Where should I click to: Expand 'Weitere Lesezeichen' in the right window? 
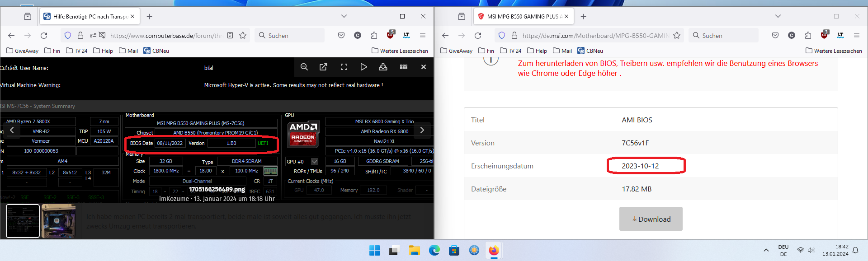click(x=834, y=51)
